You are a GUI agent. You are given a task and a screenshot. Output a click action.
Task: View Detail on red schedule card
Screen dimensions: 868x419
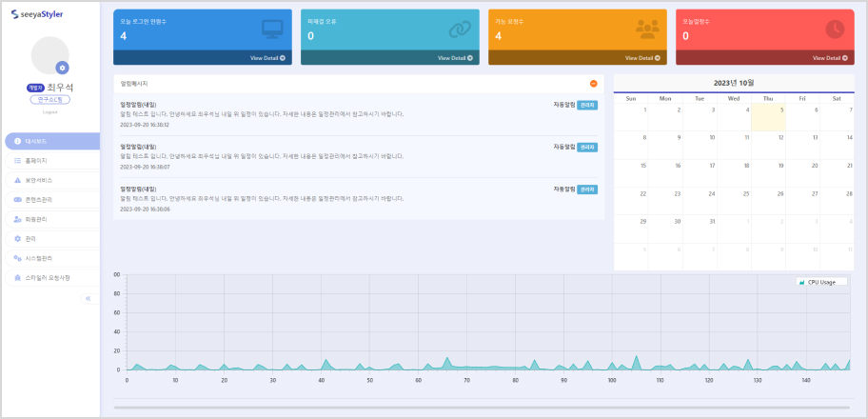point(830,58)
